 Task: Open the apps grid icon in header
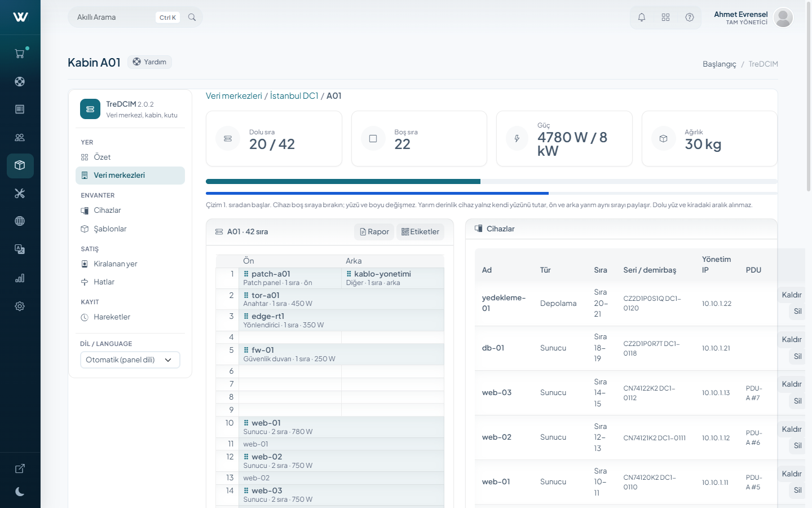[665, 17]
